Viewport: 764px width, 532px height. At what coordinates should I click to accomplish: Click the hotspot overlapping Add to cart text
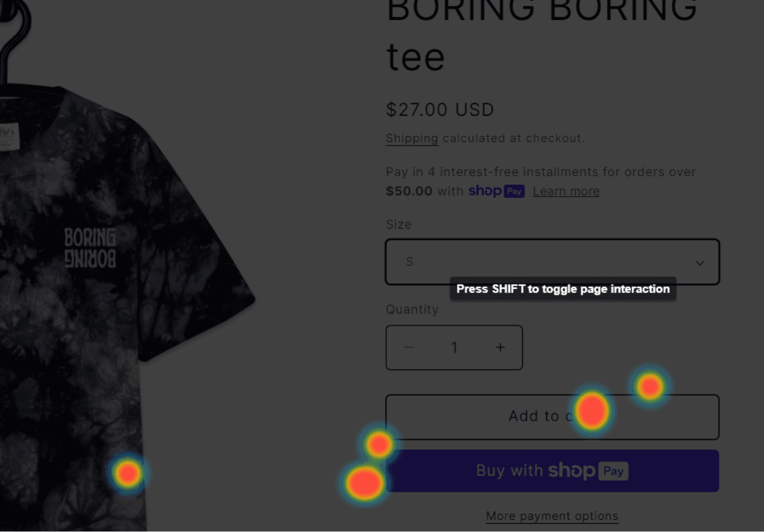point(592,411)
